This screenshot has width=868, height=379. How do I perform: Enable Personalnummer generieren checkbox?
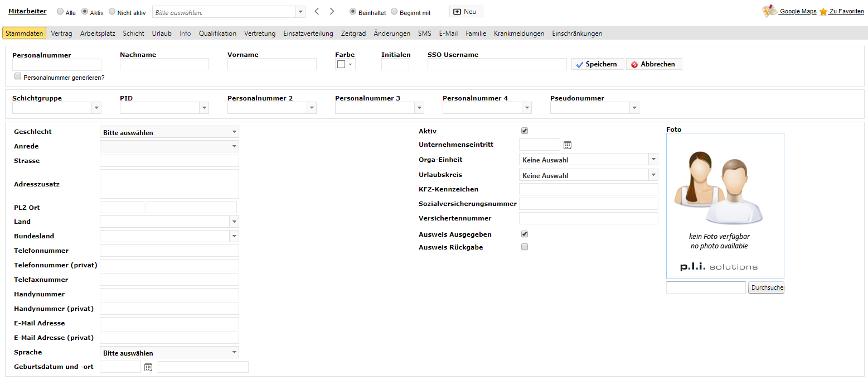point(18,76)
